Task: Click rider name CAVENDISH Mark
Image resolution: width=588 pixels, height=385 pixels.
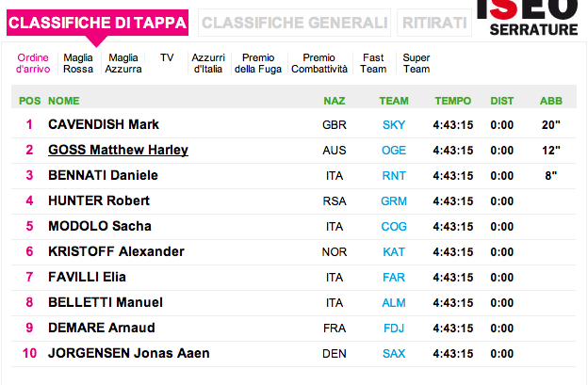Action: coord(104,124)
